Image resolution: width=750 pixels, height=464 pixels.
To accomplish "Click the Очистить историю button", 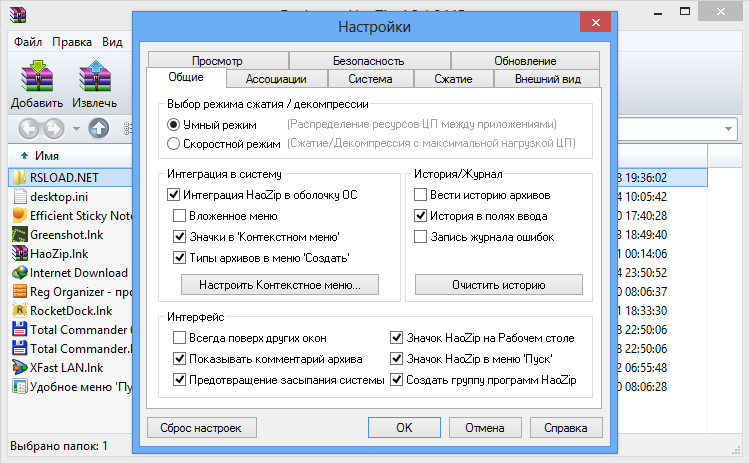I will coord(499,285).
